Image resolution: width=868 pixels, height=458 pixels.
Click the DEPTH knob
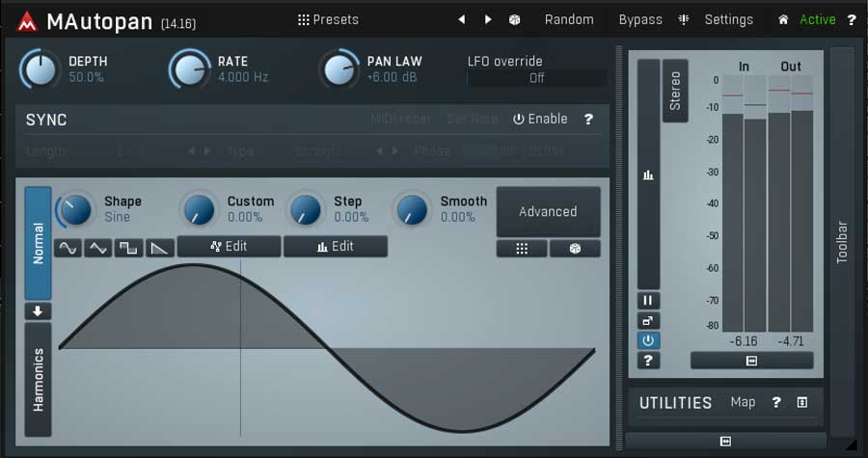click(x=40, y=69)
